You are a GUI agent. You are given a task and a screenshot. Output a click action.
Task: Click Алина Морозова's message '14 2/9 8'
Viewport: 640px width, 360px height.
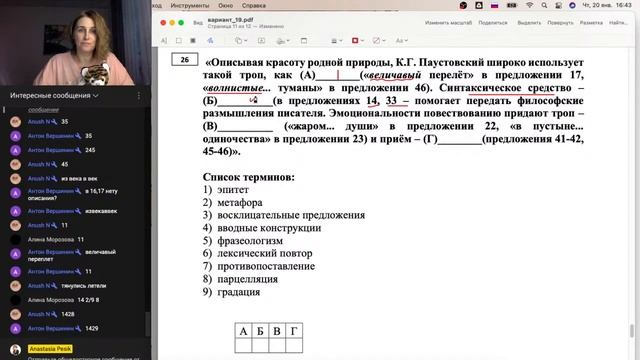pyautogui.click(x=88, y=300)
